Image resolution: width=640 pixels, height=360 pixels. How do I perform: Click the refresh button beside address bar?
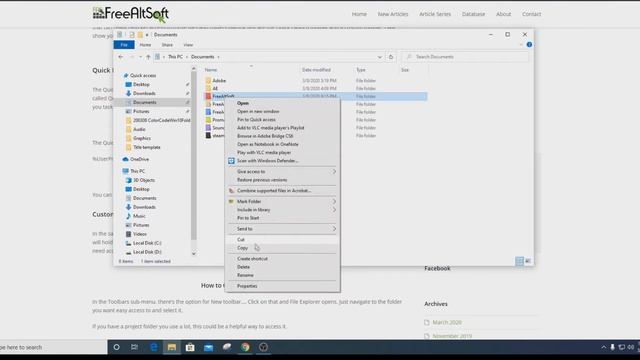pos(391,57)
